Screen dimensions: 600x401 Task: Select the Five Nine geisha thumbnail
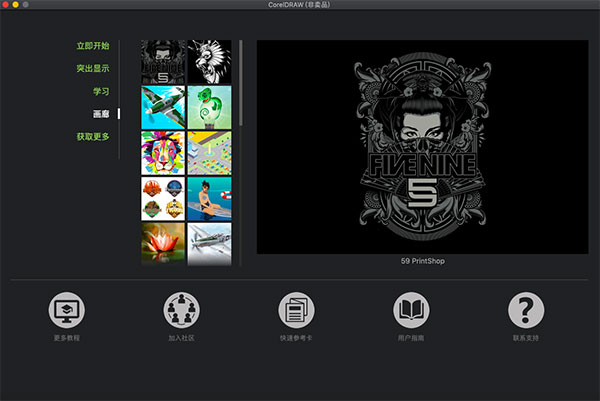pyautogui.click(x=163, y=62)
